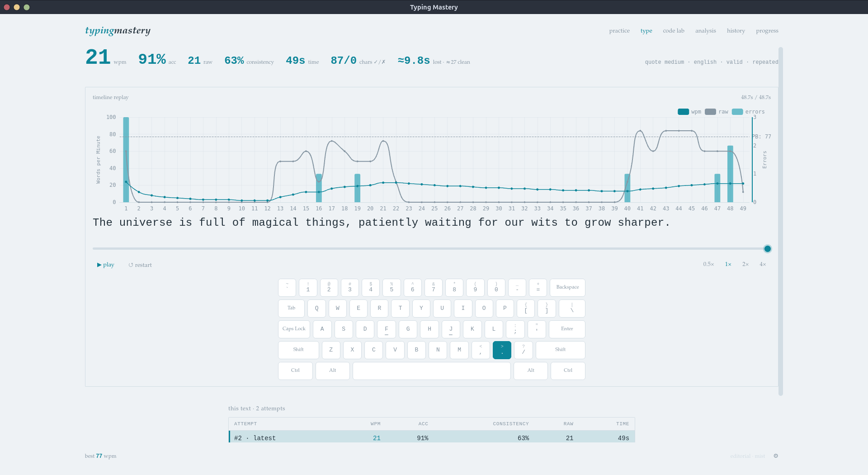868x475 pixels.
Task: Click the semicolon key
Action: [x=515, y=329]
